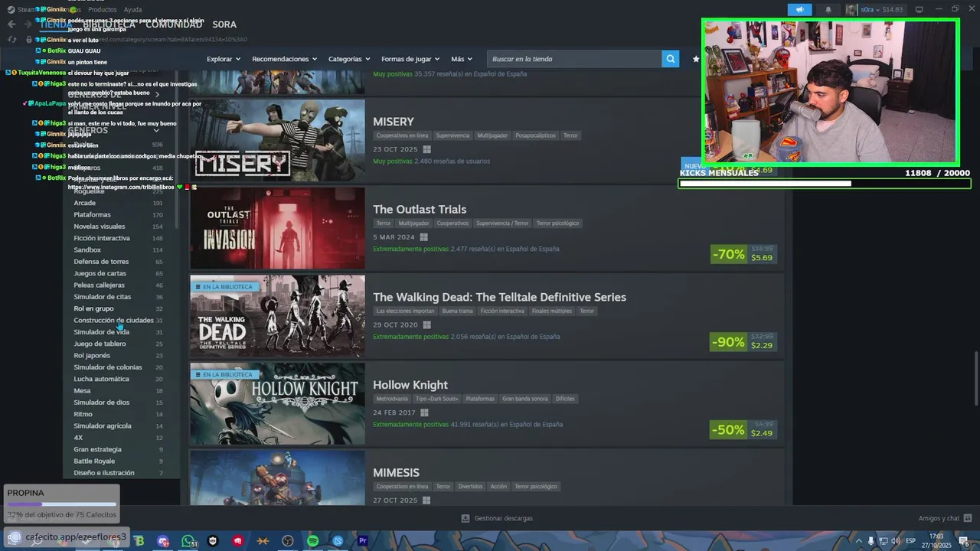The width and height of the screenshot is (980, 551).
Task: Open the S0RA profile tab
Action: [x=224, y=24]
